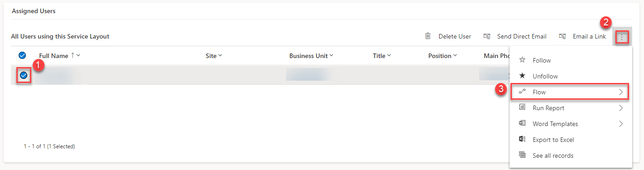Image resolution: width=644 pixels, height=170 pixels.
Task: Sort by the Full Name column header
Action: click(54, 56)
